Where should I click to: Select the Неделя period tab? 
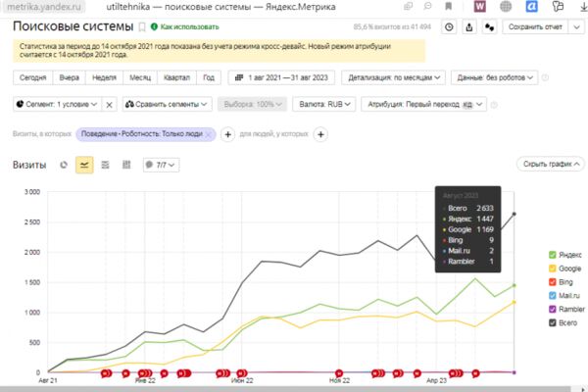104,77
